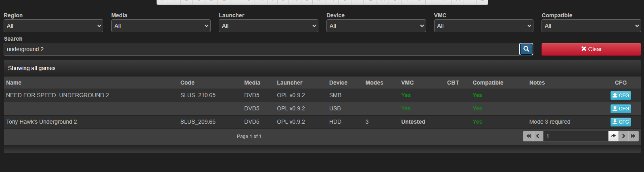This screenshot has width=644, height=172.
Task: Open the Compatible filter dropdown
Action: 591,26
